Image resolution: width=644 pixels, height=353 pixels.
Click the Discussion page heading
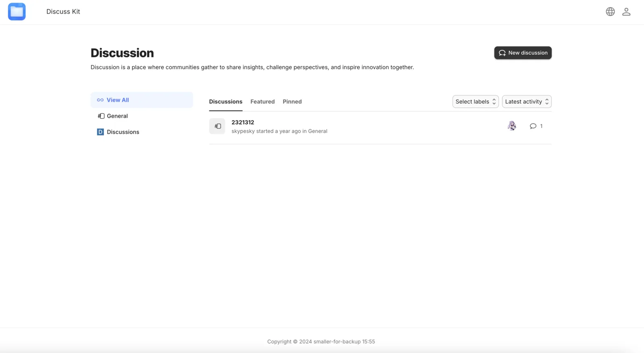point(122,53)
